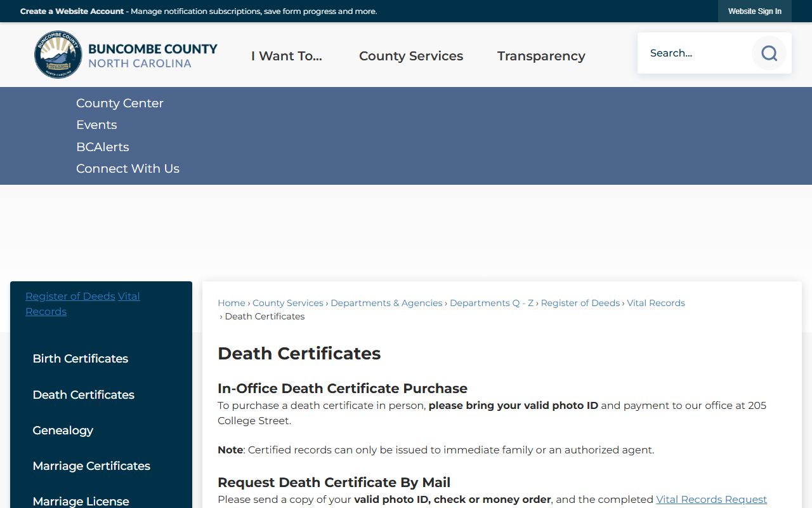Open Register of Deeds sidebar heading link
Viewport: 812px width, 508px height.
(x=70, y=297)
